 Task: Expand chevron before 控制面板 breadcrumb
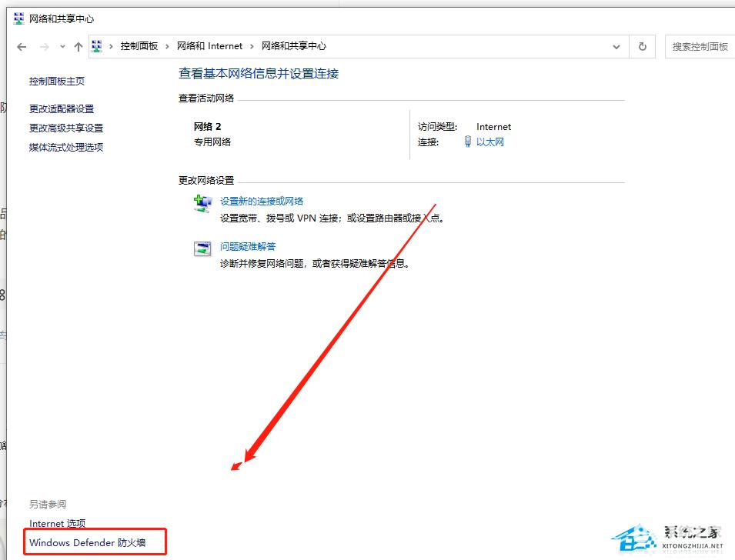click(111, 46)
